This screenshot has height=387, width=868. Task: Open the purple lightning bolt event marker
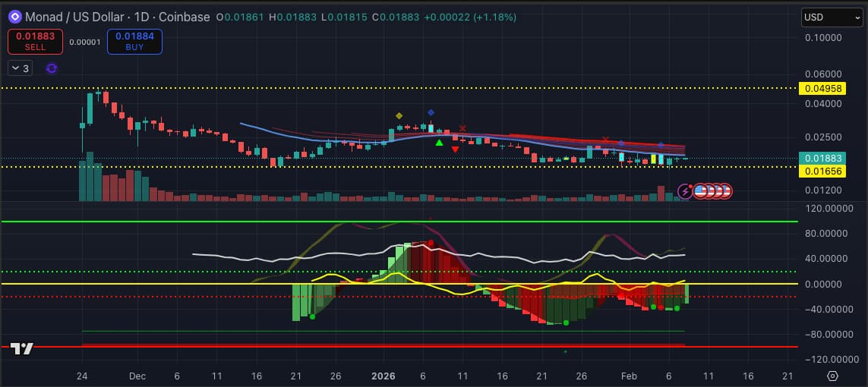[686, 191]
